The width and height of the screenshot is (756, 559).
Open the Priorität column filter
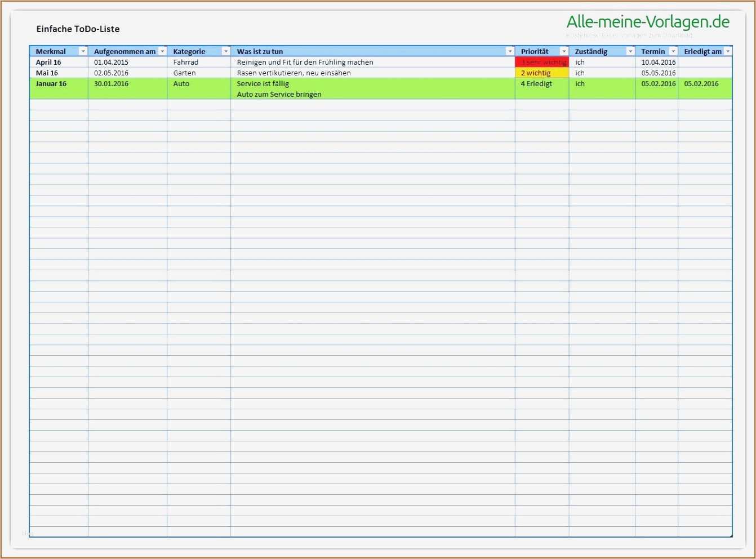pos(564,51)
